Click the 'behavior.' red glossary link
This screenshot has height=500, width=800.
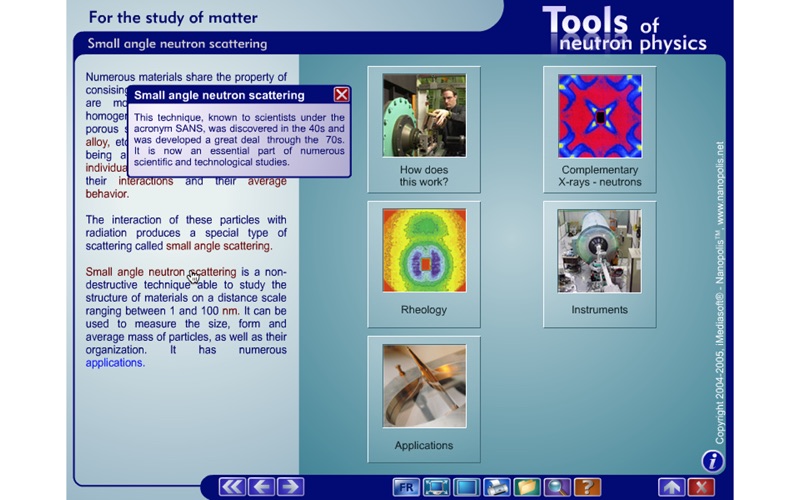(x=107, y=194)
